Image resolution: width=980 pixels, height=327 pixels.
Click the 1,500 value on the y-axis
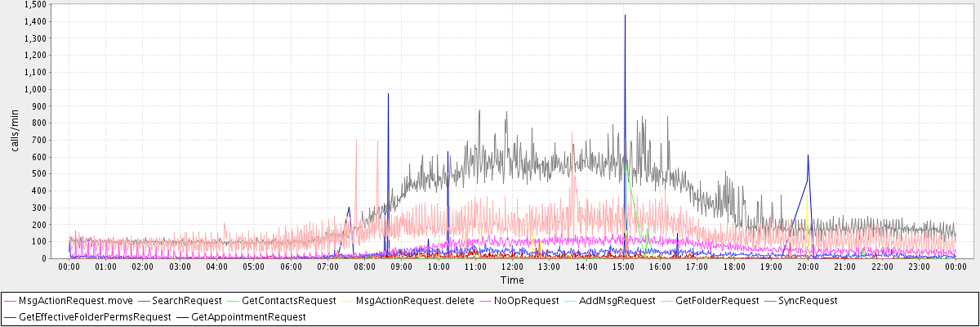click(x=35, y=4)
